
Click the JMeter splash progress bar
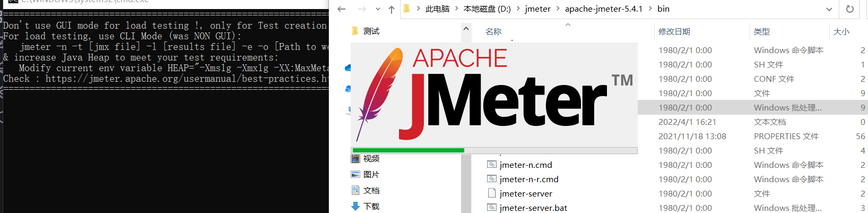tap(494, 150)
